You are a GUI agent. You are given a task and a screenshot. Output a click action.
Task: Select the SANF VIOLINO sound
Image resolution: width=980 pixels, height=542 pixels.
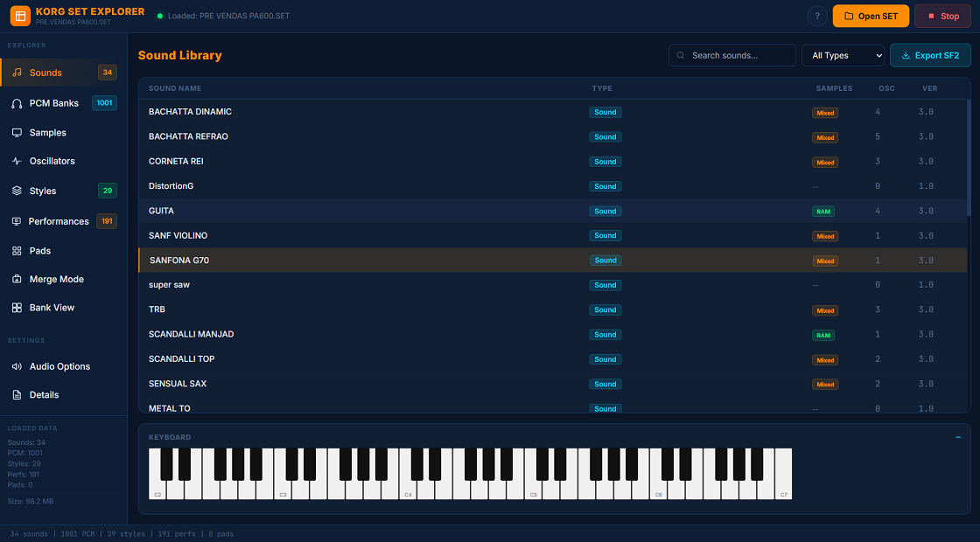[553, 235]
